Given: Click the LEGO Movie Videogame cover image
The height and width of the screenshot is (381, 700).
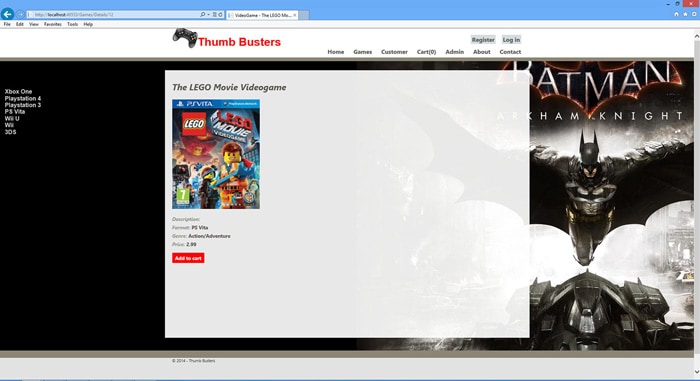Looking at the screenshot, I should tap(216, 154).
